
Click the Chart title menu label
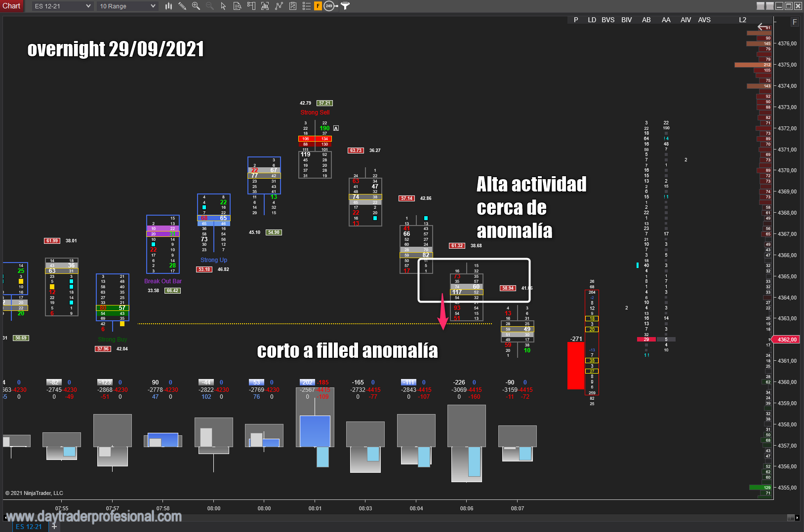pyautogui.click(x=12, y=6)
